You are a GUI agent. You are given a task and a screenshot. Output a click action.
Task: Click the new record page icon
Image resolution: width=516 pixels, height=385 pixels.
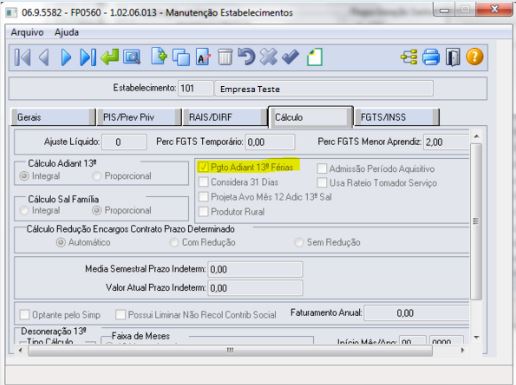(x=159, y=57)
